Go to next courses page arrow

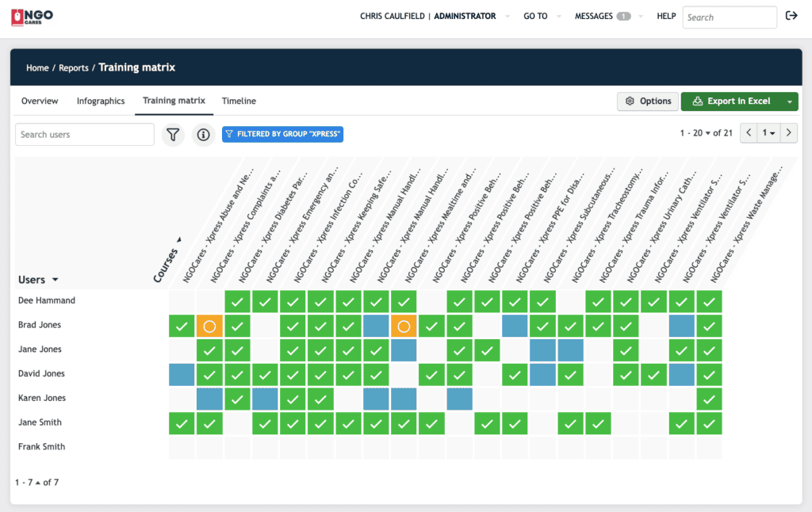(x=789, y=133)
